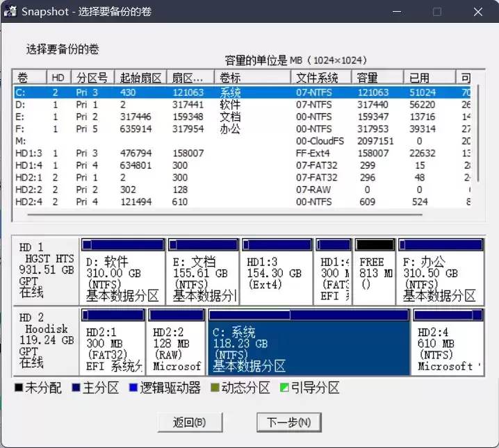Select the HD2:4 NTFS row
The image size is (499, 448).
[x=242, y=201]
